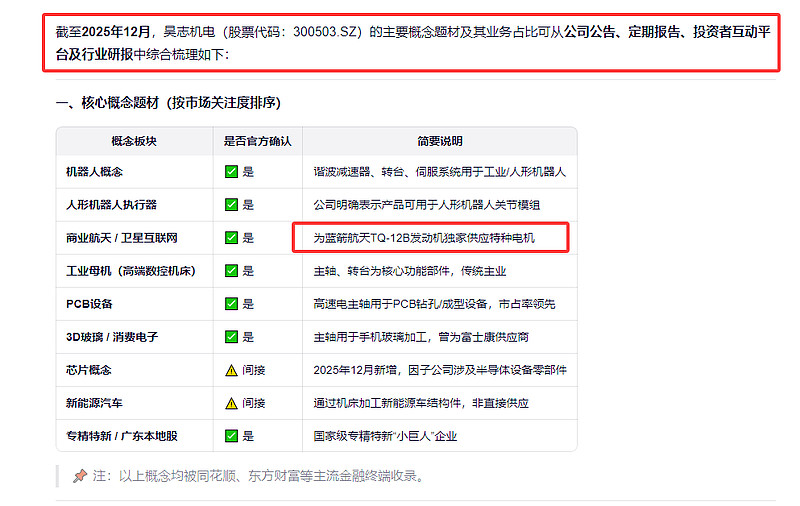Click description 国家级专精特新"小巨人"企业
This screenshot has height=506, width=800.
[385, 436]
